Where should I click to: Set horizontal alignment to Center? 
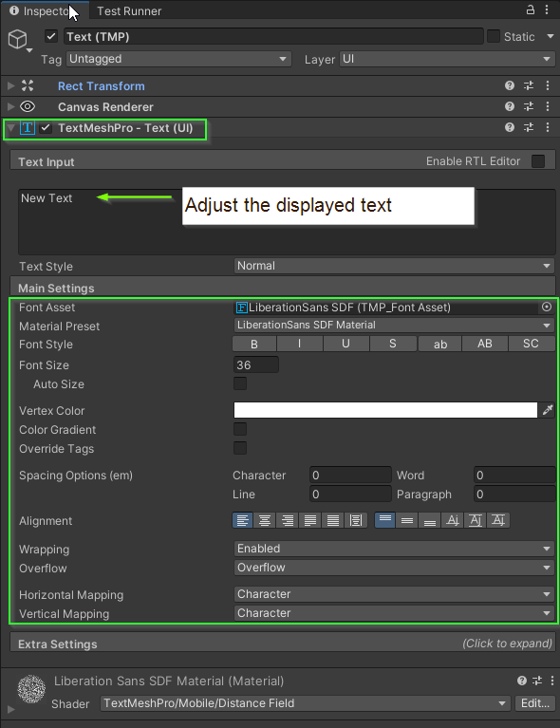(265, 520)
